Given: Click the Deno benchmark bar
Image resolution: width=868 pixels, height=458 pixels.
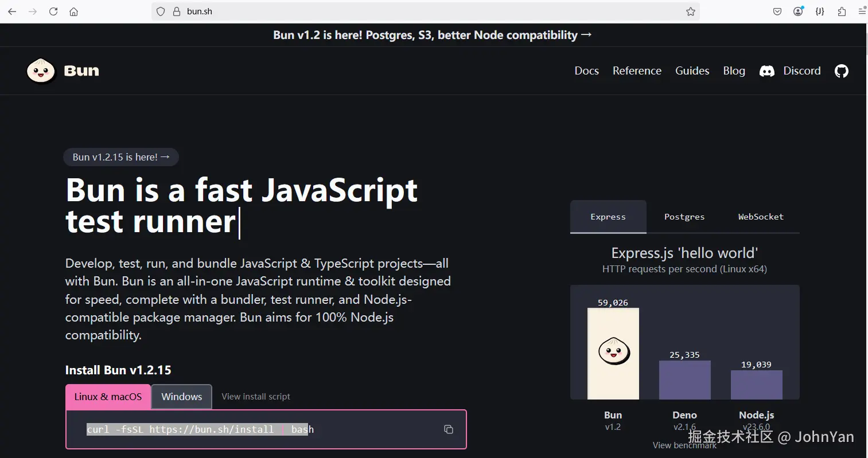Looking at the screenshot, I should (x=685, y=380).
